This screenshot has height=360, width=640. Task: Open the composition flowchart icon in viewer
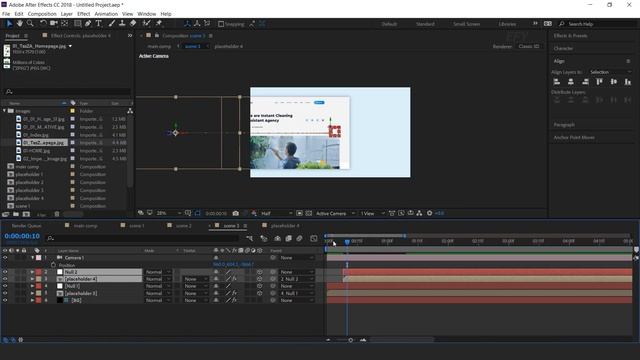point(419,213)
